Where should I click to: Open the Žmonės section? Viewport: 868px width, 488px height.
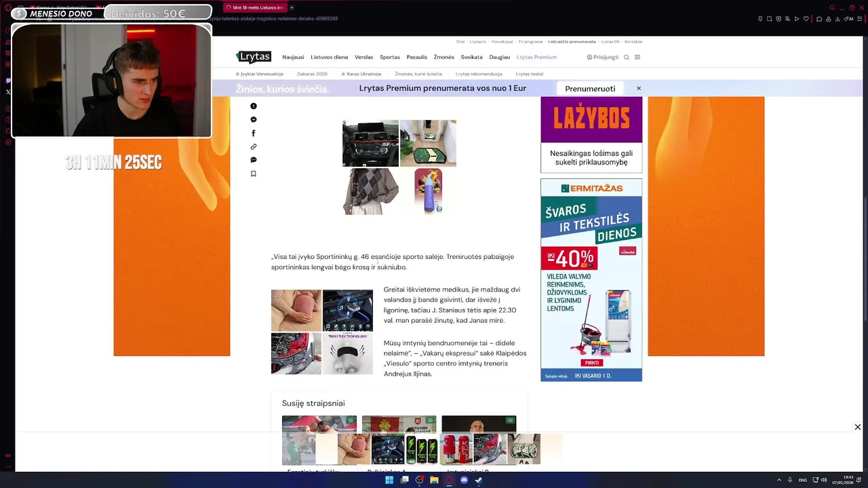[444, 57]
